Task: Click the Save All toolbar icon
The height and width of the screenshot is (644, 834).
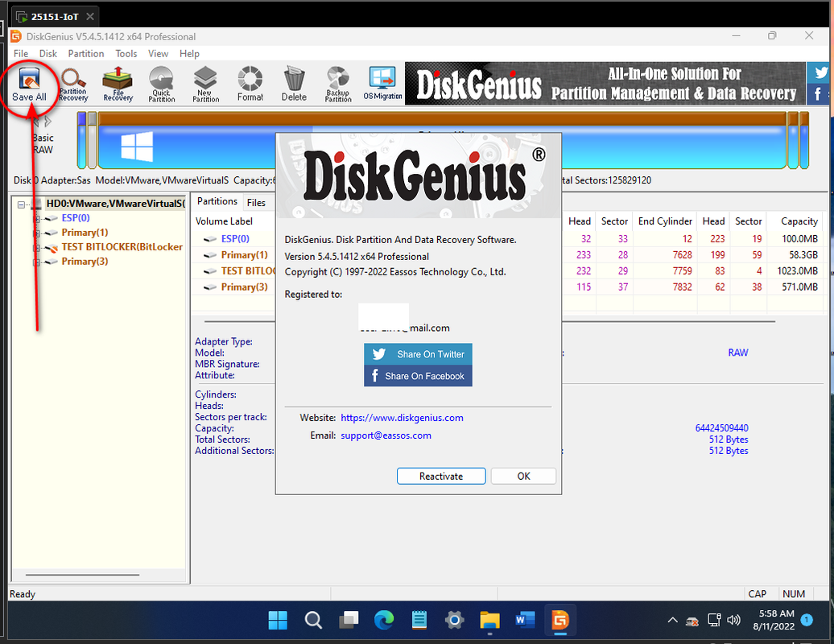Action: tap(29, 84)
